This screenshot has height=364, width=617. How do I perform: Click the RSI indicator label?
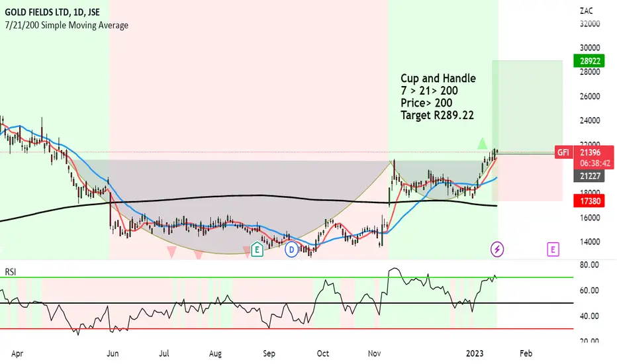pyautogui.click(x=10, y=272)
